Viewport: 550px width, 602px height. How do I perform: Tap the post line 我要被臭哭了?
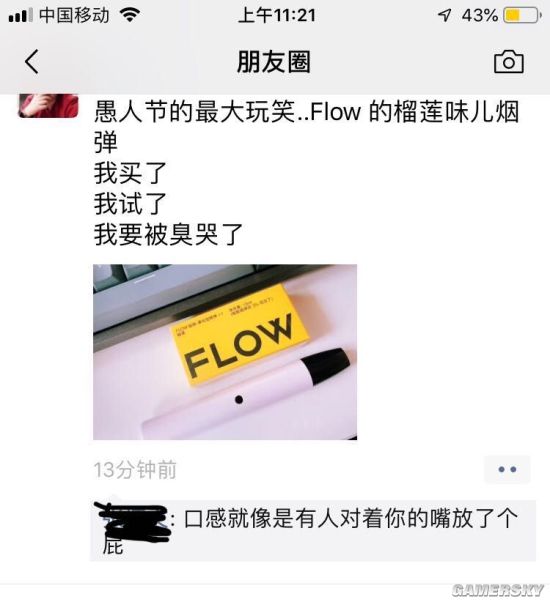[168, 235]
